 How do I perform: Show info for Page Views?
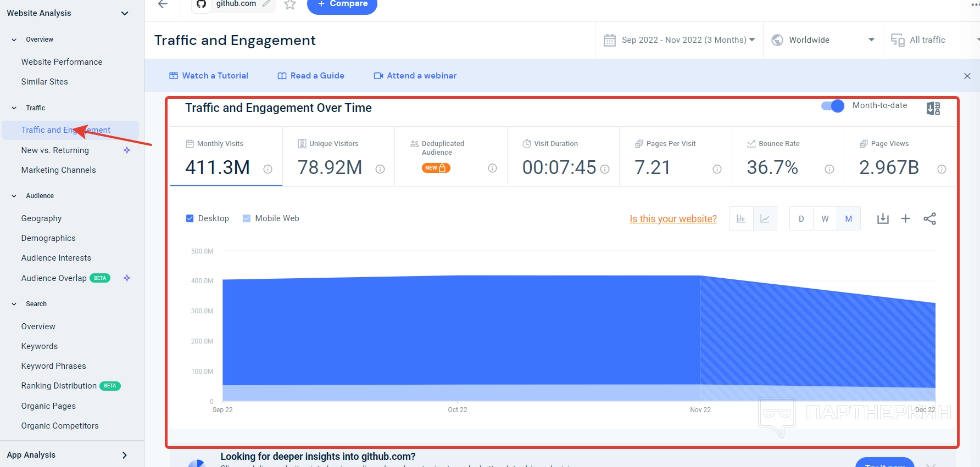tap(942, 169)
